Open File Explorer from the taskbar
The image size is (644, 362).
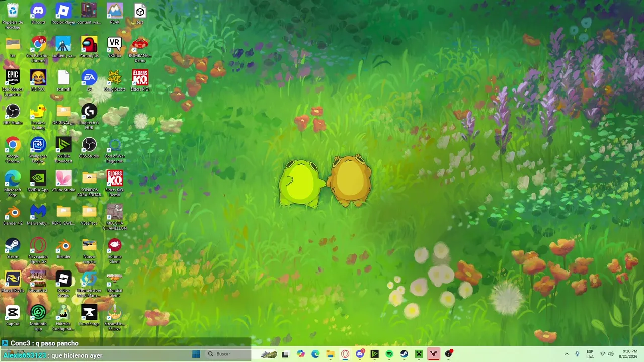[x=330, y=354]
